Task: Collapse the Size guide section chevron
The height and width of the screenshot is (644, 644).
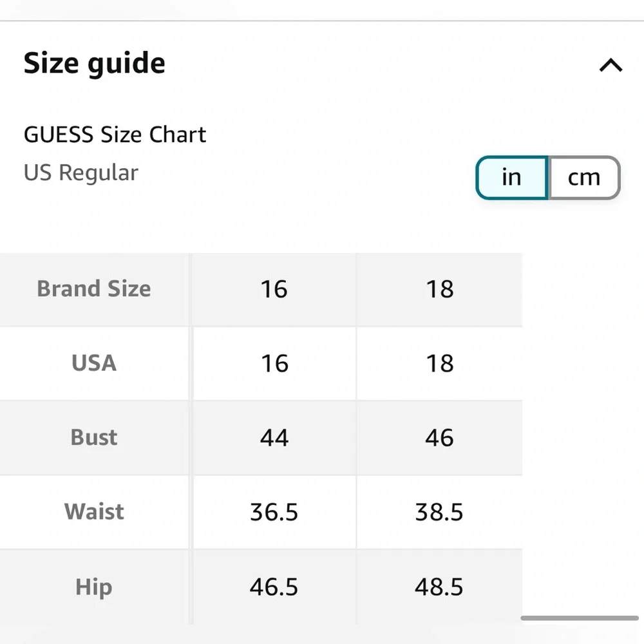Action: [611, 65]
